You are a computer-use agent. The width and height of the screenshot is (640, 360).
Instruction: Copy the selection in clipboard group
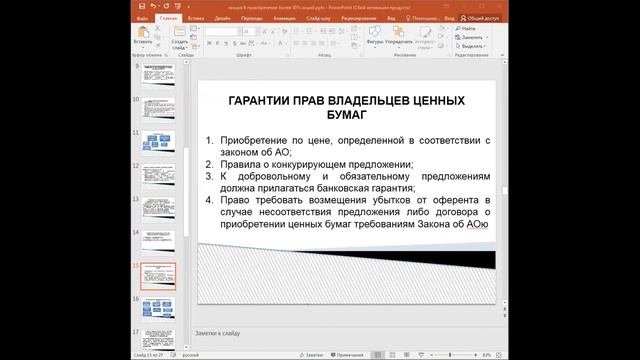coord(158,37)
